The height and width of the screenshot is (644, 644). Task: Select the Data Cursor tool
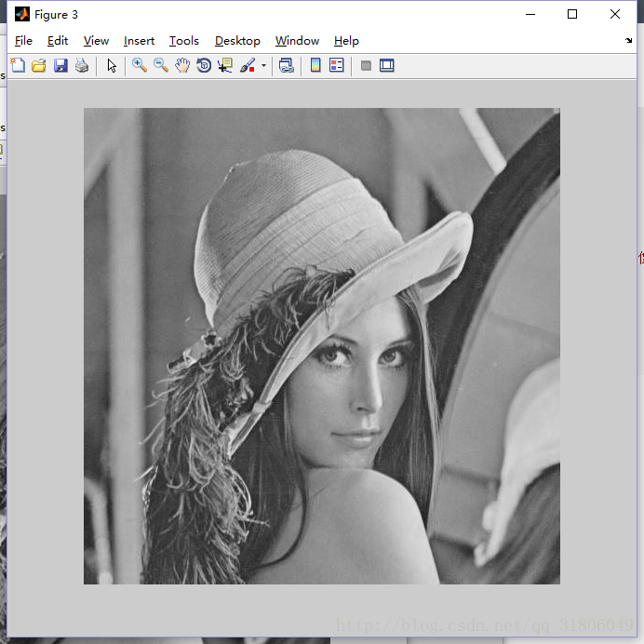225,65
